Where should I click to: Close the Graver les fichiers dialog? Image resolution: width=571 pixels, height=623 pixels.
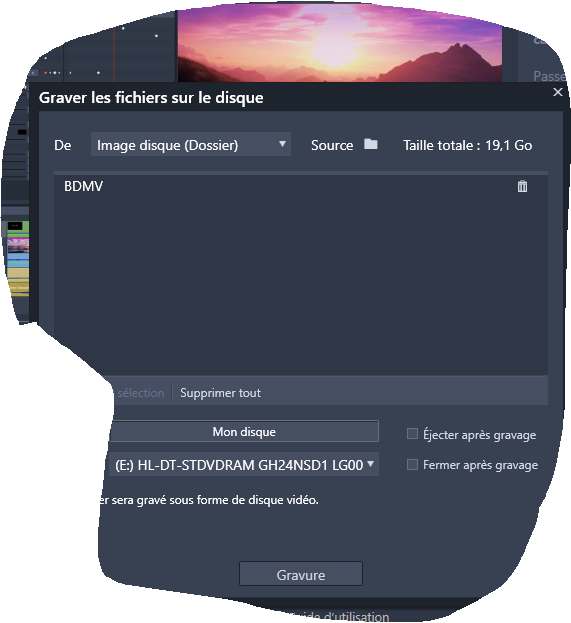pyautogui.click(x=557, y=92)
